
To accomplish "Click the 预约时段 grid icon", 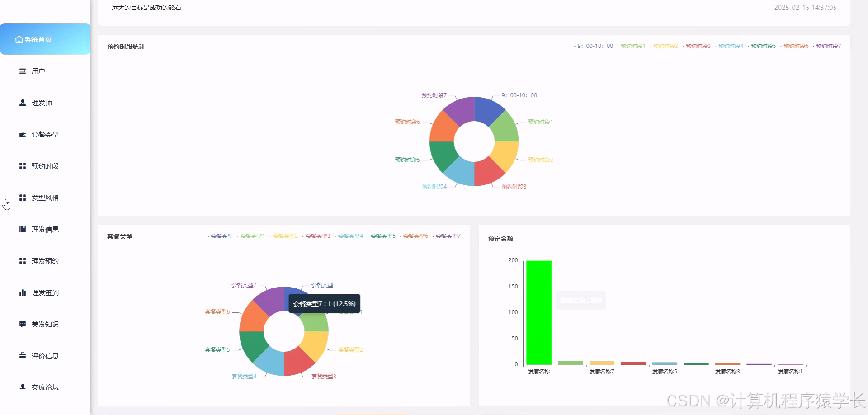I will [23, 166].
